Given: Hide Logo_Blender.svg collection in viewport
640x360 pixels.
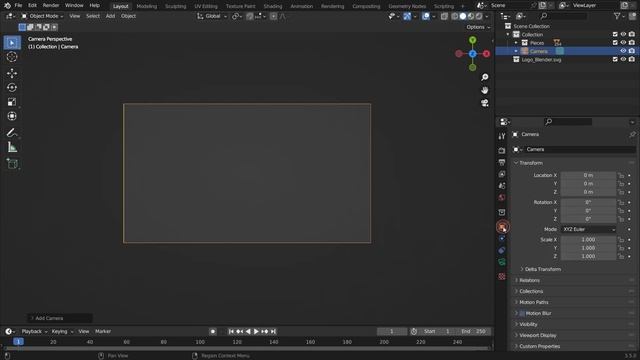Looking at the screenshot, I should tap(623, 60).
